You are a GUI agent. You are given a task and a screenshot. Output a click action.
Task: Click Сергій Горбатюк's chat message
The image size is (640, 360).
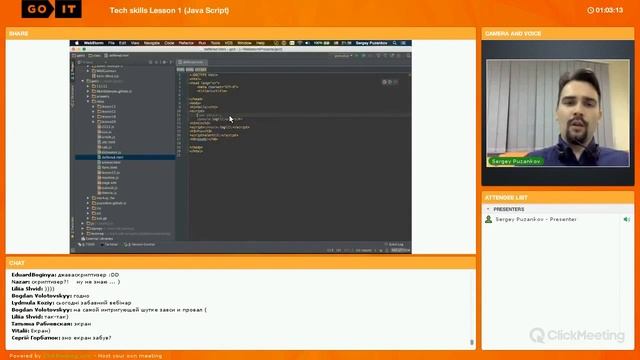click(x=61, y=338)
